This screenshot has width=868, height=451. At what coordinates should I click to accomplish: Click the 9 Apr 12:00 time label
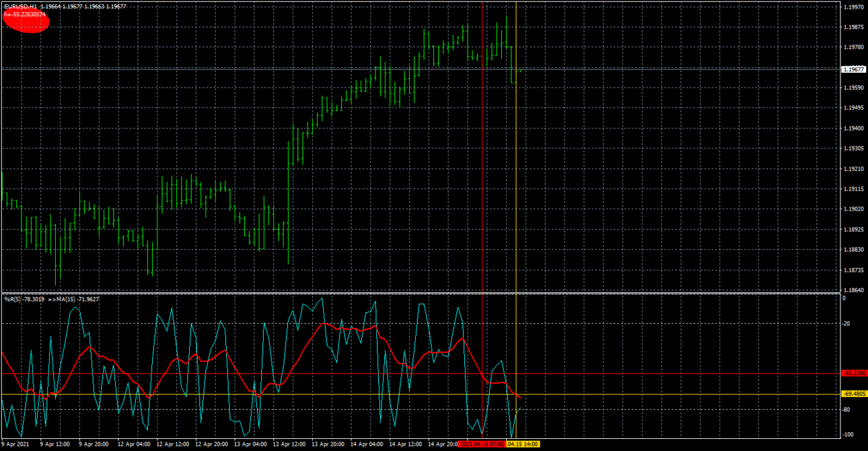[x=55, y=444]
